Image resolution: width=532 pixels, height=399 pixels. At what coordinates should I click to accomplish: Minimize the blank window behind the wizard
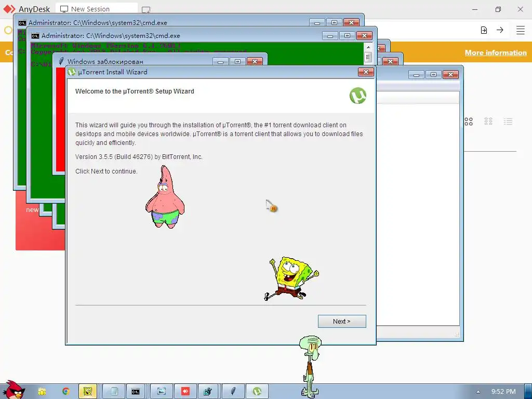[416, 74]
